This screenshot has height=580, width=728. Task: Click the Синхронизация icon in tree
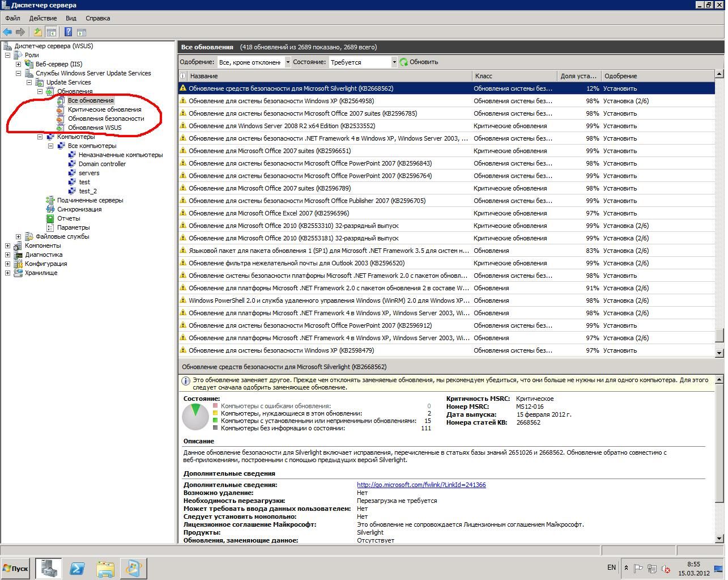point(50,209)
